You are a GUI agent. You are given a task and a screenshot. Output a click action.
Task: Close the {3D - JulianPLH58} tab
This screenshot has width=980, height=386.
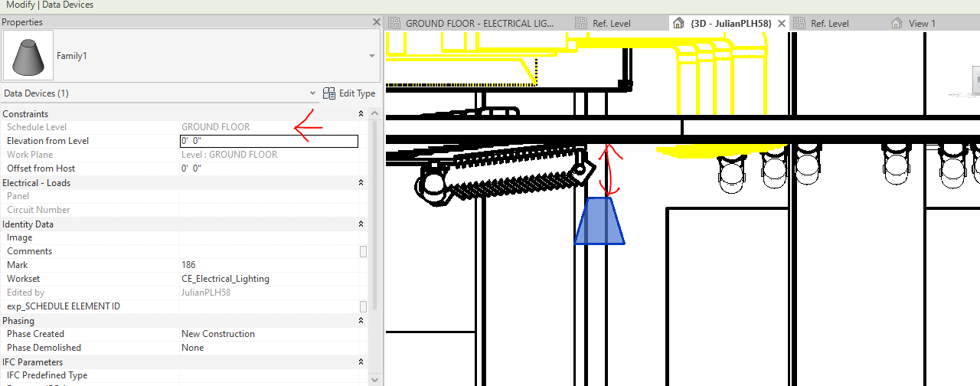(x=782, y=24)
